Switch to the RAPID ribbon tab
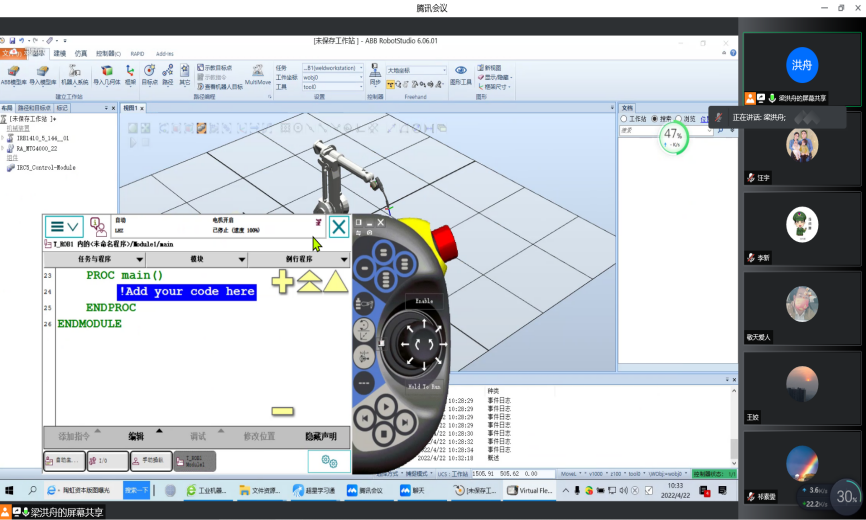The height and width of the screenshot is (520, 866). pyautogui.click(x=138, y=53)
